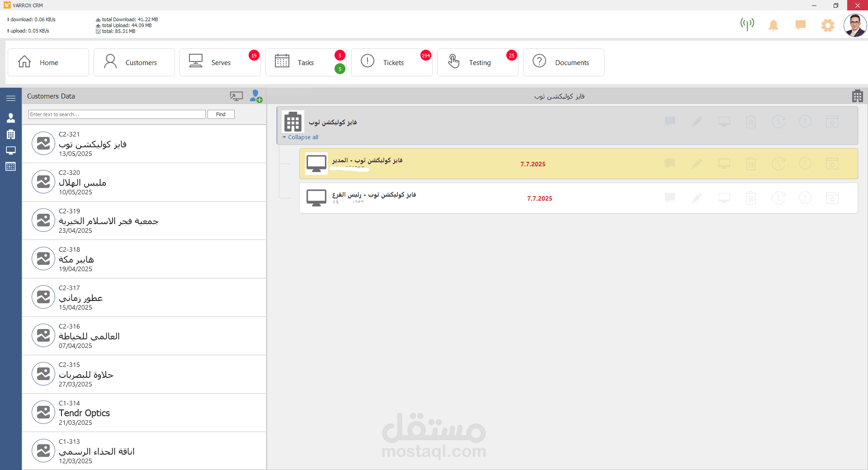Open the signal broadcast icon

coord(747,24)
